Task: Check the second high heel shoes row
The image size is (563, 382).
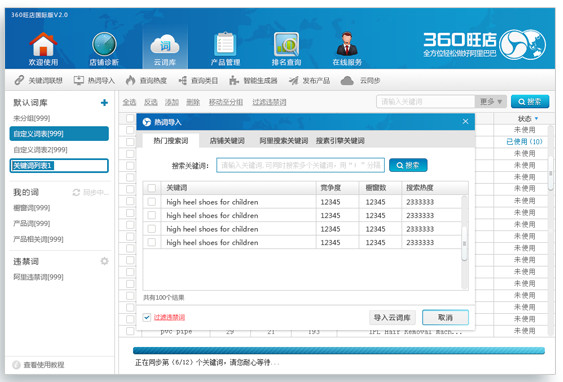Action: [x=152, y=215]
